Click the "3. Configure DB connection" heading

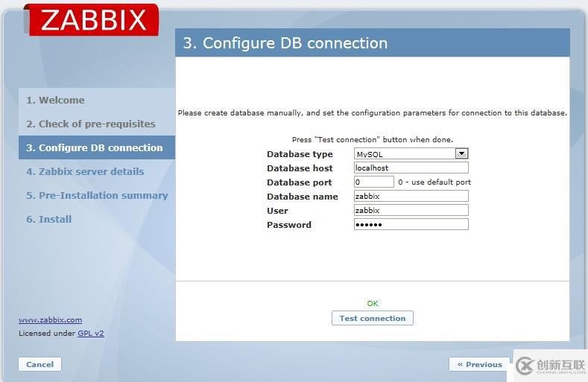(x=285, y=43)
